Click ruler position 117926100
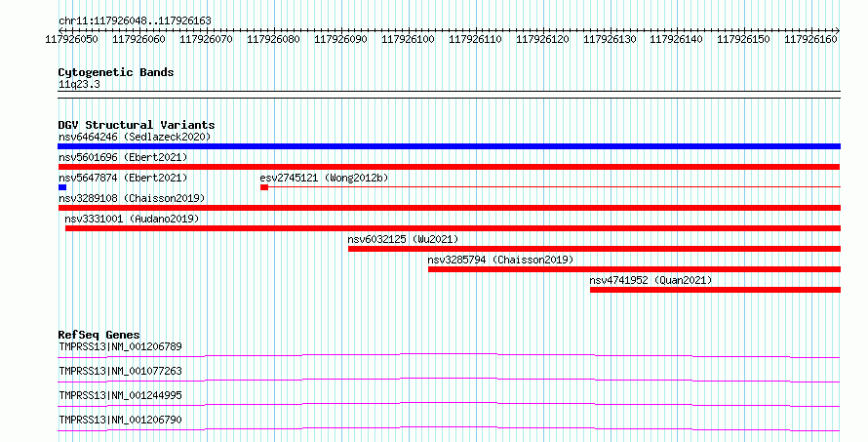Viewport: 868px width, 442px height. [408, 39]
